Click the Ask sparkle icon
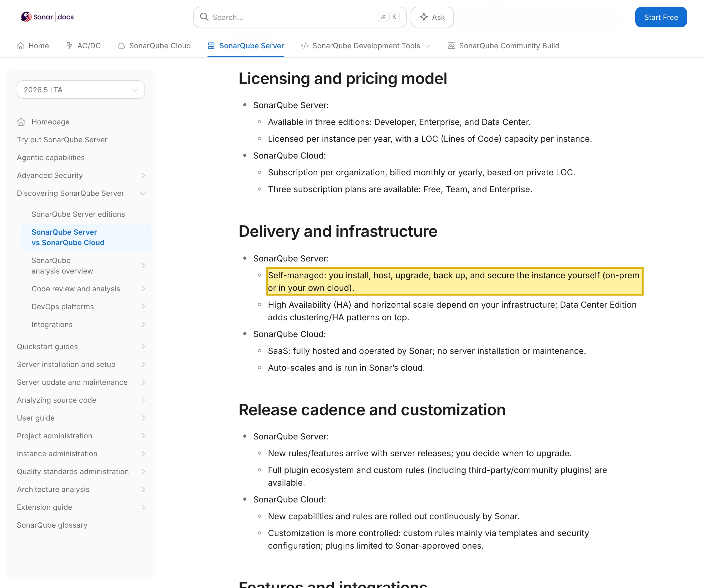The height and width of the screenshot is (588, 704). coord(424,17)
